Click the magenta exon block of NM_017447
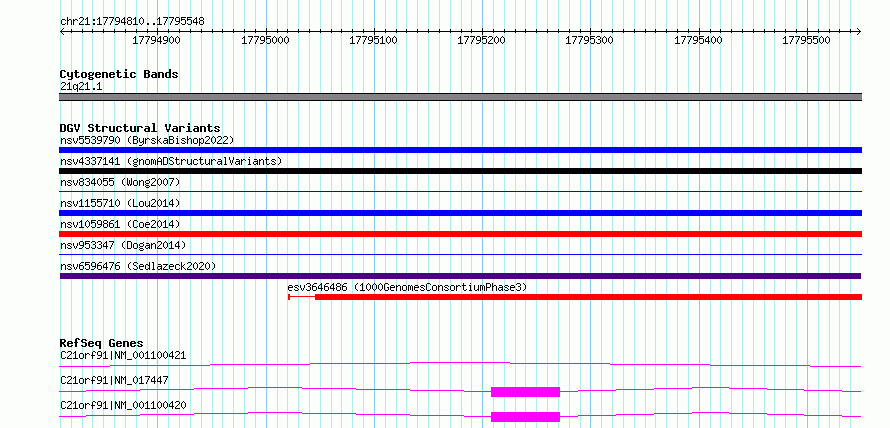This screenshot has width=890, height=428. pyautogui.click(x=526, y=392)
